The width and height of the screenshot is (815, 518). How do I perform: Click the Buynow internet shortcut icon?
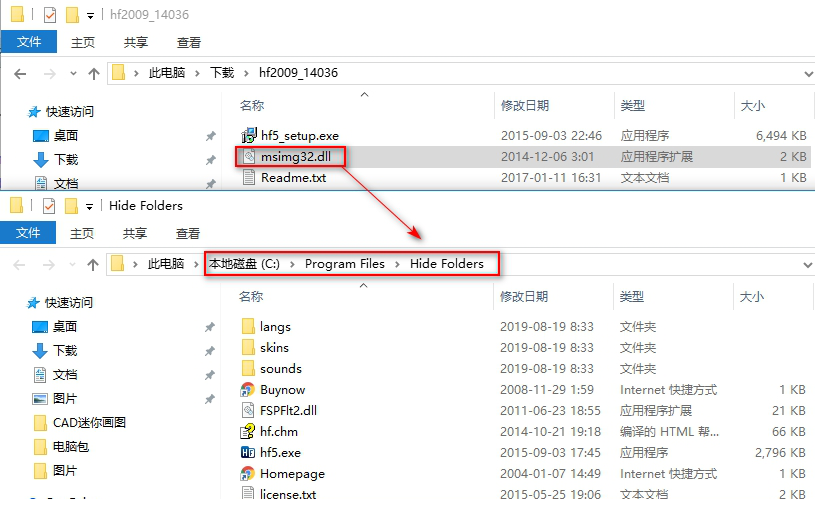[248, 390]
